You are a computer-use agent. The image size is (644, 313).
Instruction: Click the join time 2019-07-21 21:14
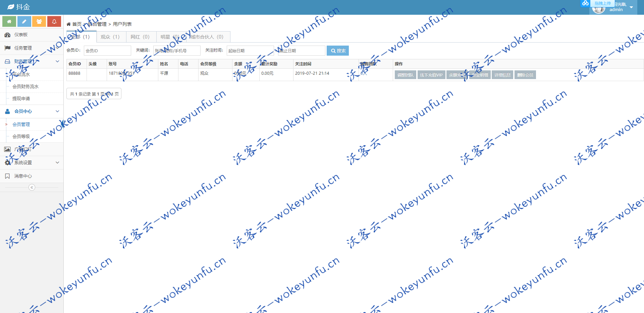click(x=312, y=73)
